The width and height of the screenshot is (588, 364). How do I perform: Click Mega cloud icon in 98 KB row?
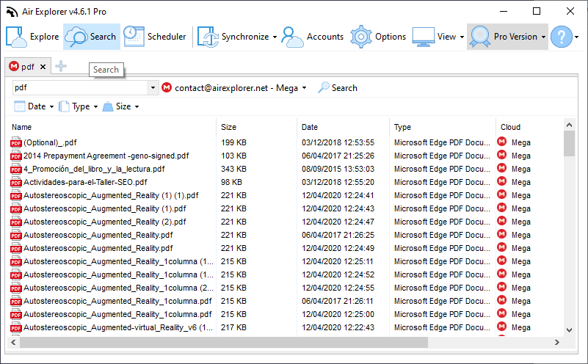pos(502,181)
